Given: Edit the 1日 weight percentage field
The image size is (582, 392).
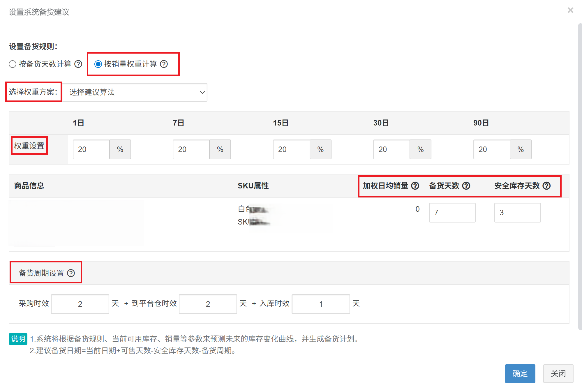Looking at the screenshot, I should 91,149.
